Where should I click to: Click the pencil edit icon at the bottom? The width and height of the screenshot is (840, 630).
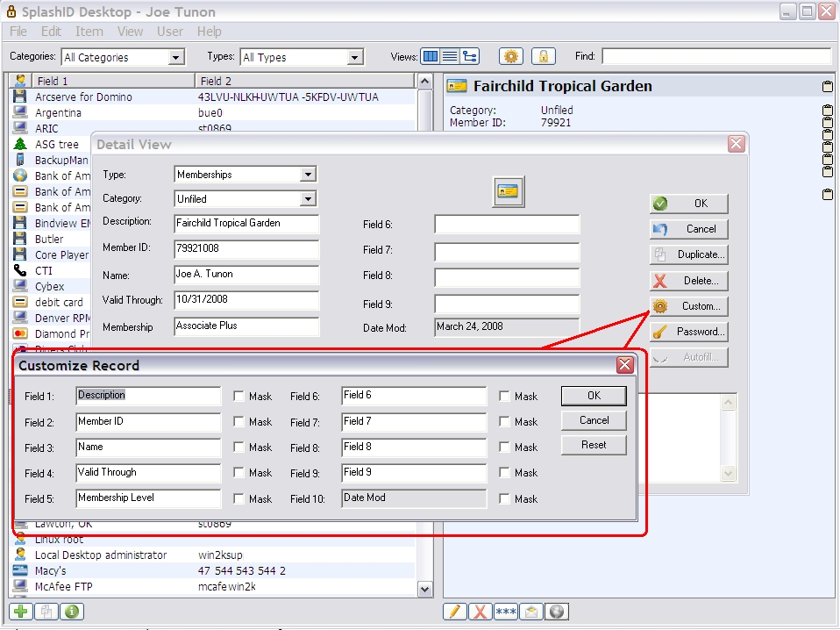tap(454, 612)
